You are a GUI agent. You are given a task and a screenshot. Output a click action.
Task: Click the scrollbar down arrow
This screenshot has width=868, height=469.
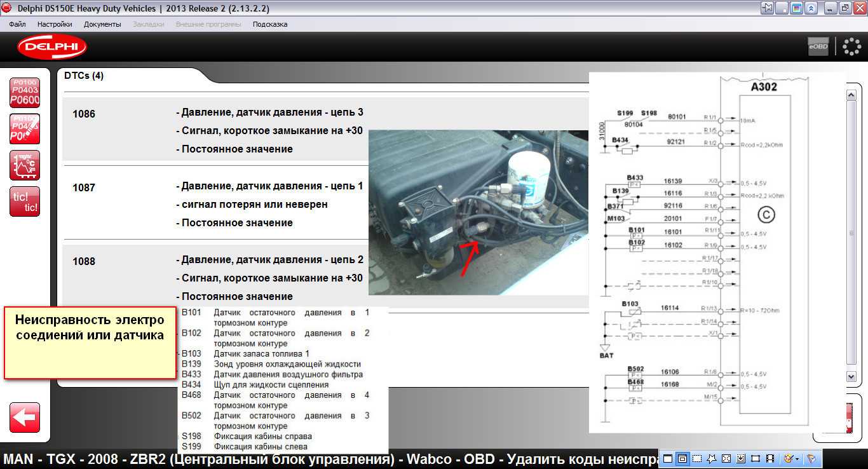[x=852, y=376]
